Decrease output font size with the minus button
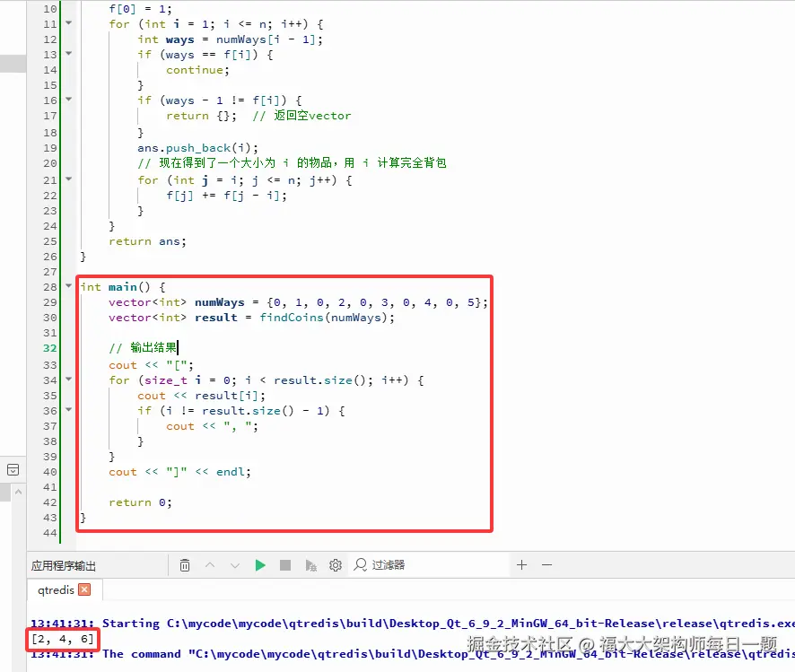Screen dimensions: 795x672 [546, 564]
